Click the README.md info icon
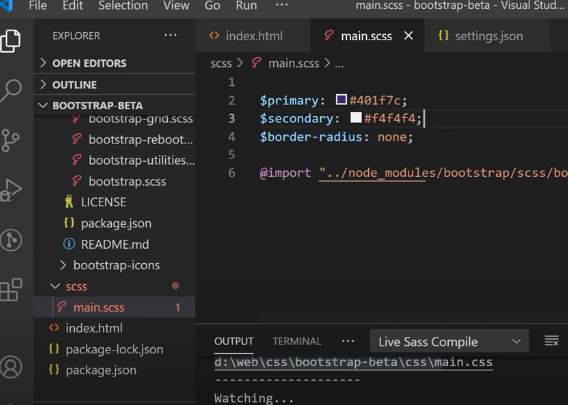Viewport: 568px width, 405px height. click(x=69, y=244)
